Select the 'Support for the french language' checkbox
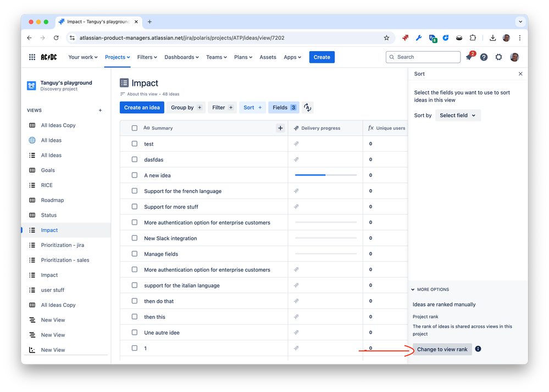 [135, 191]
